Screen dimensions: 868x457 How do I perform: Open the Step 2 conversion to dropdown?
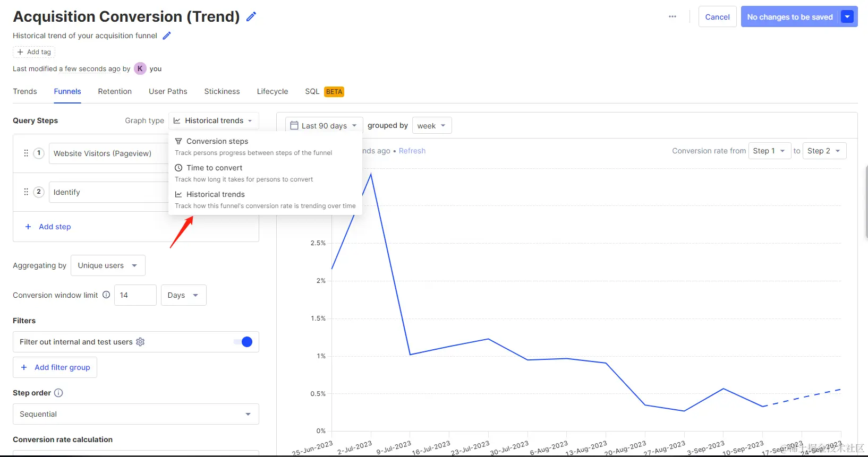tap(824, 151)
